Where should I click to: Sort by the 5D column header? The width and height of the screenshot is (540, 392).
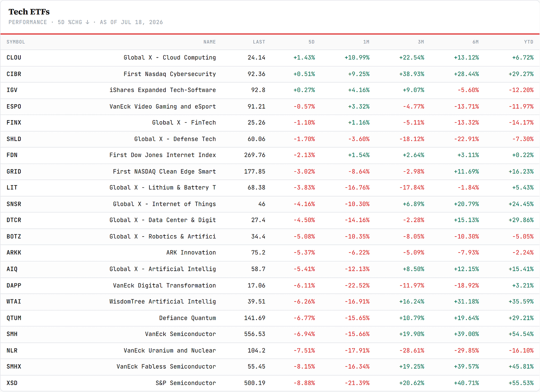coord(312,42)
